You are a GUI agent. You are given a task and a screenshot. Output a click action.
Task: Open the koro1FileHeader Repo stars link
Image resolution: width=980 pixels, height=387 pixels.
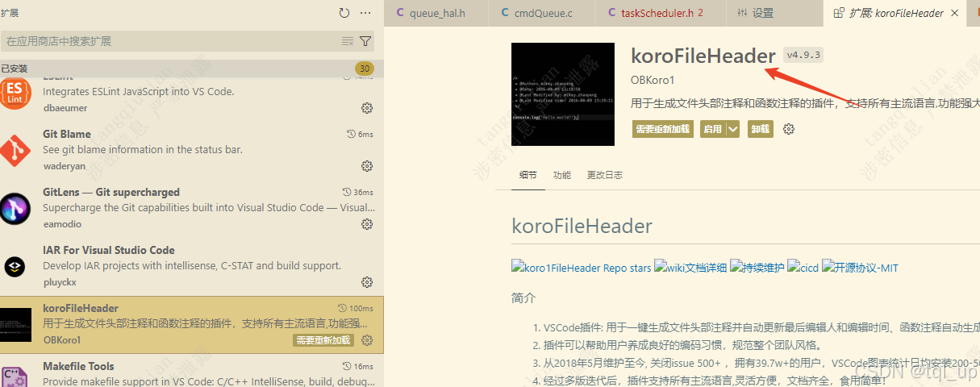pyautogui.click(x=582, y=268)
